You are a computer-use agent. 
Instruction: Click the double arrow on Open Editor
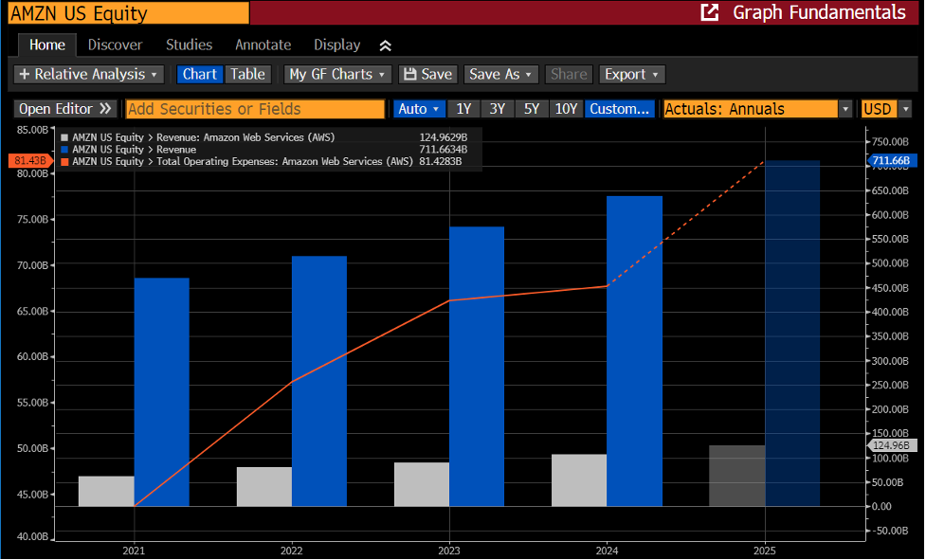(x=106, y=109)
